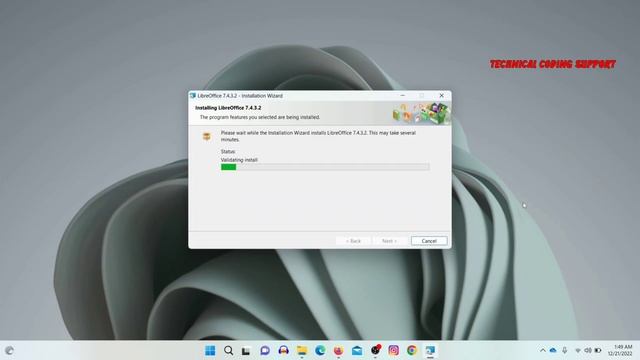Open the Chat app on taskbar
Viewport: 640px width, 360px height.
265,350
